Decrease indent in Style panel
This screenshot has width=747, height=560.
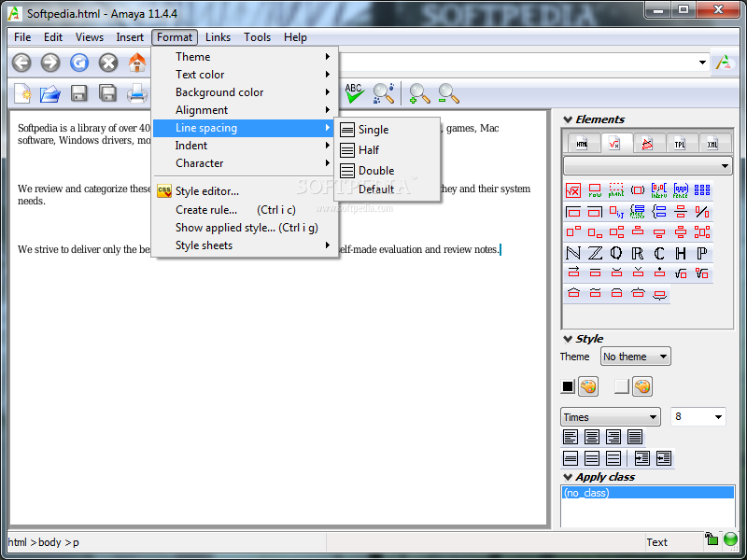664,458
